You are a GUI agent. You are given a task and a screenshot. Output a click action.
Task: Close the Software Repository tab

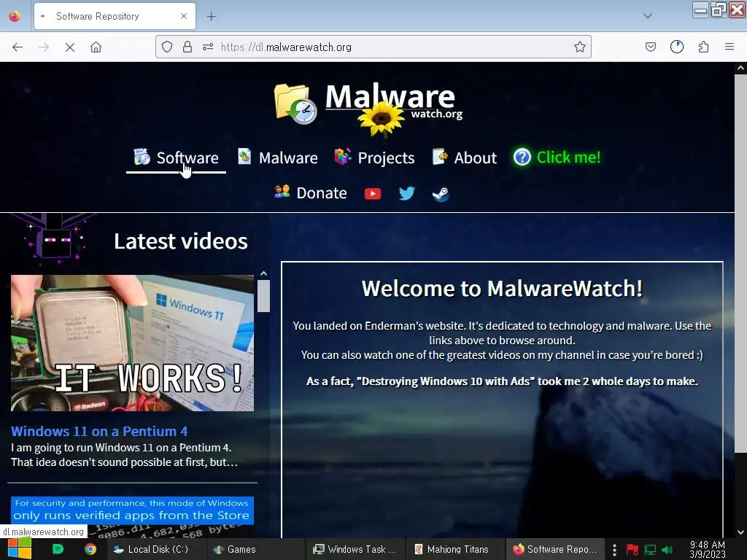[184, 16]
